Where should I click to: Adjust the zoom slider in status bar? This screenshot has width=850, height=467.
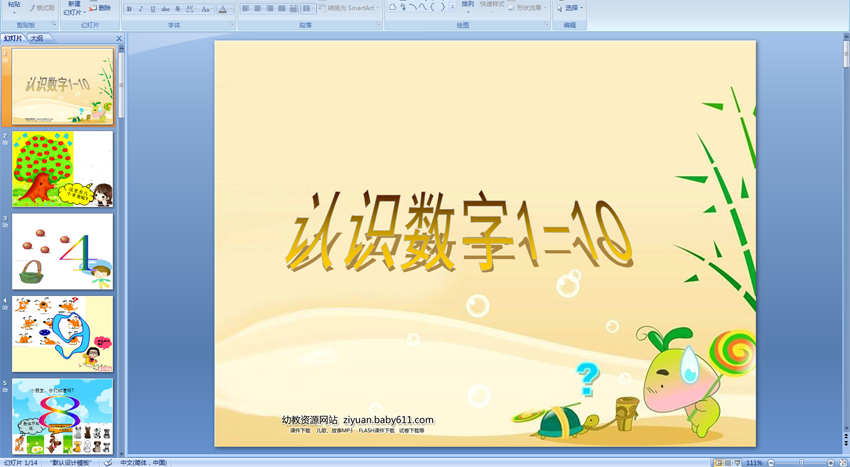click(800, 462)
